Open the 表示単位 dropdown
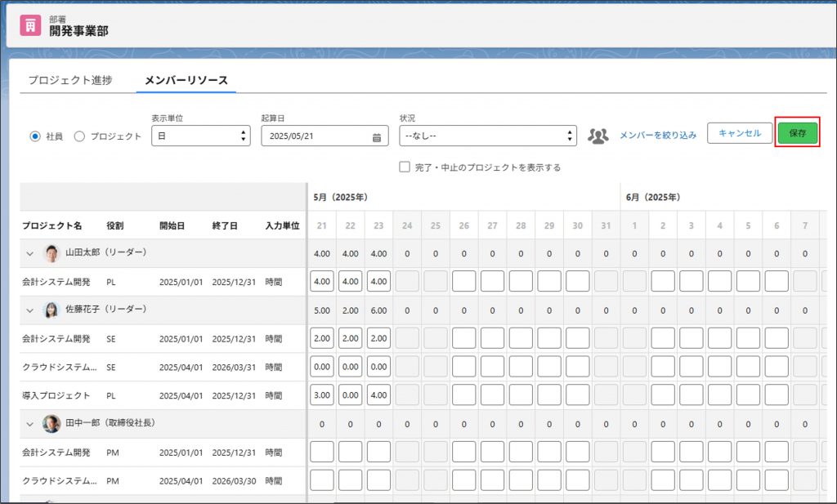This screenshot has width=837, height=504. click(201, 136)
